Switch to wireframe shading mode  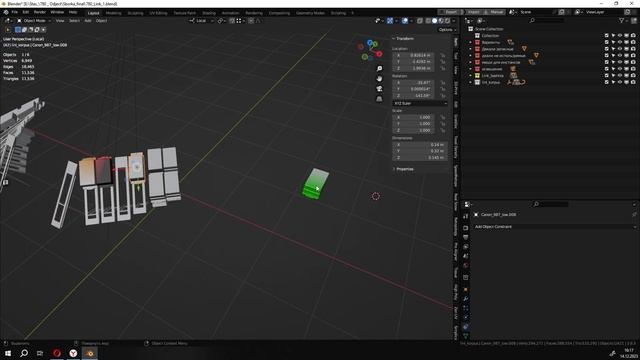(x=428, y=20)
